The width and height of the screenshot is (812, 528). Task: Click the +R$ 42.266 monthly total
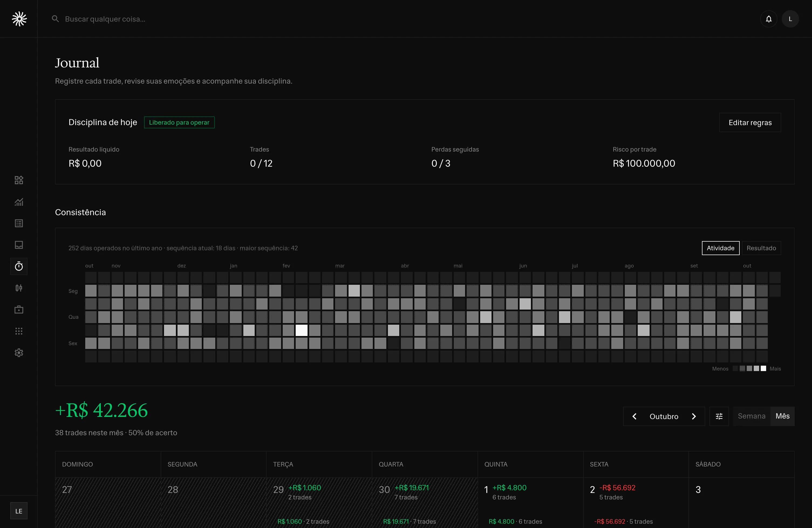[101, 410]
